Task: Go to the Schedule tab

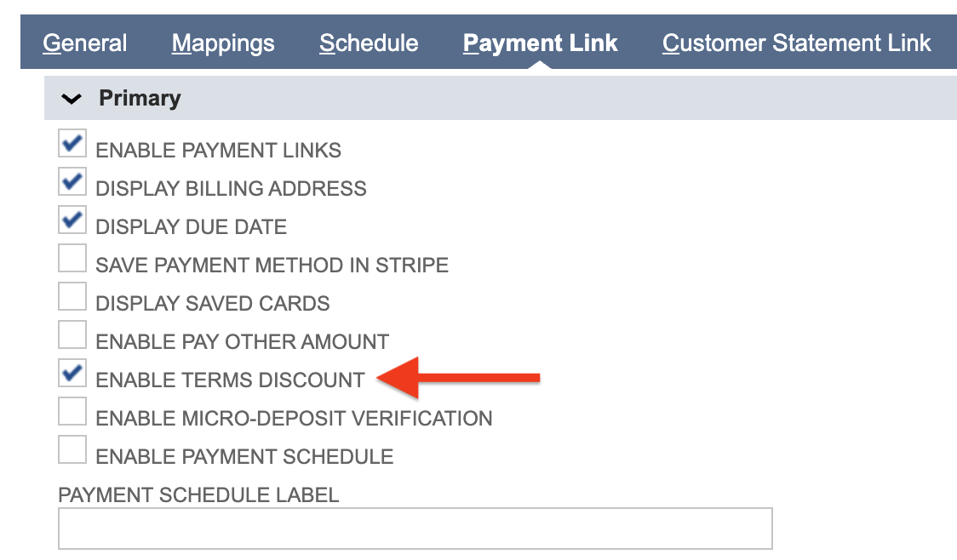Action: 369,43
